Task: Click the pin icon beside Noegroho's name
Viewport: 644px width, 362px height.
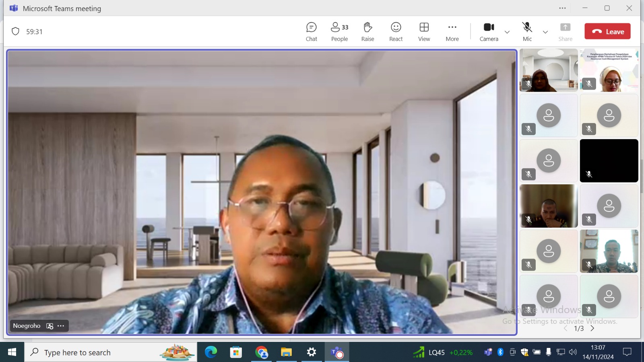Action: coord(50,326)
